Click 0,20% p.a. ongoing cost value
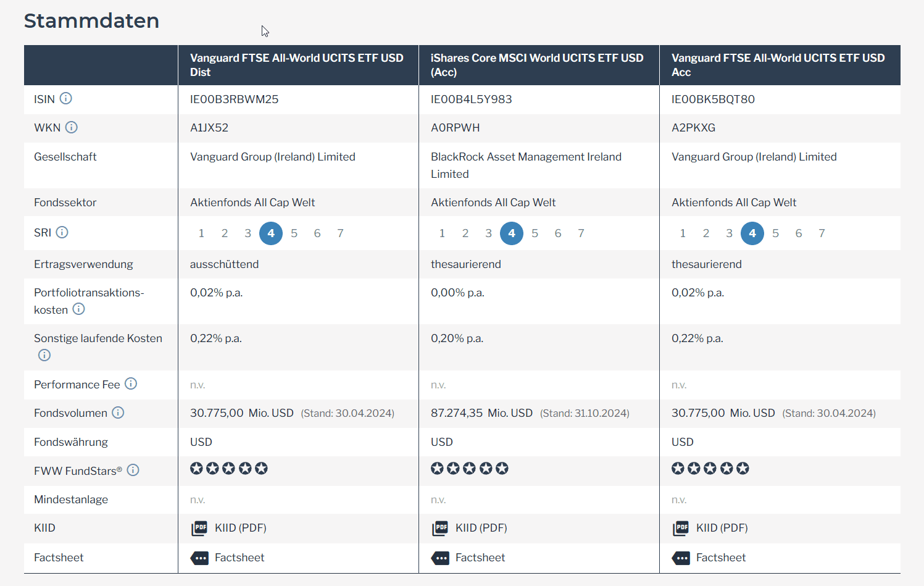Image resolution: width=924 pixels, height=586 pixels. [457, 338]
